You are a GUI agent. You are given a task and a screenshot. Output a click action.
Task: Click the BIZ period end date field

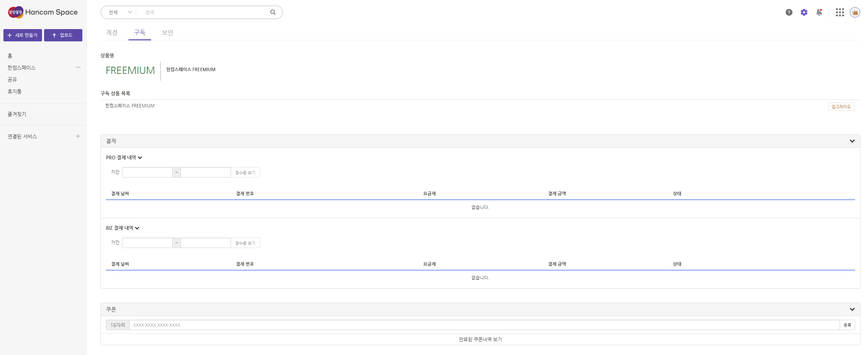[x=206, y=243]
